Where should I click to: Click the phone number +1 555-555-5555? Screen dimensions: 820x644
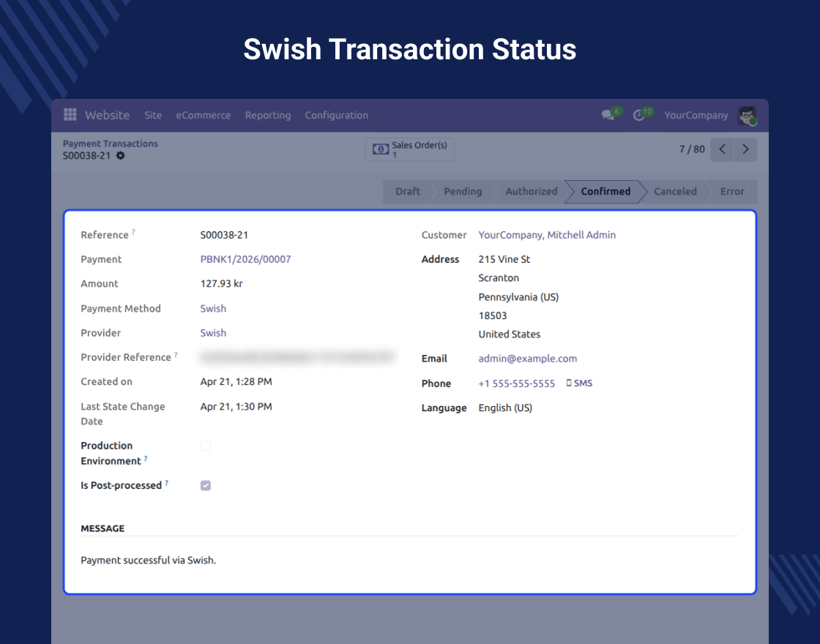(x=517, y=383)
